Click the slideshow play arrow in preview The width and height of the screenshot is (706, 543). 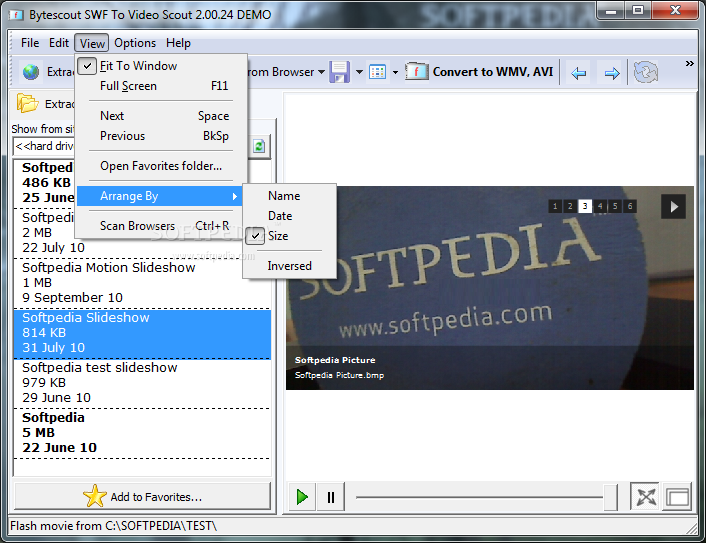tap(673, 207)
